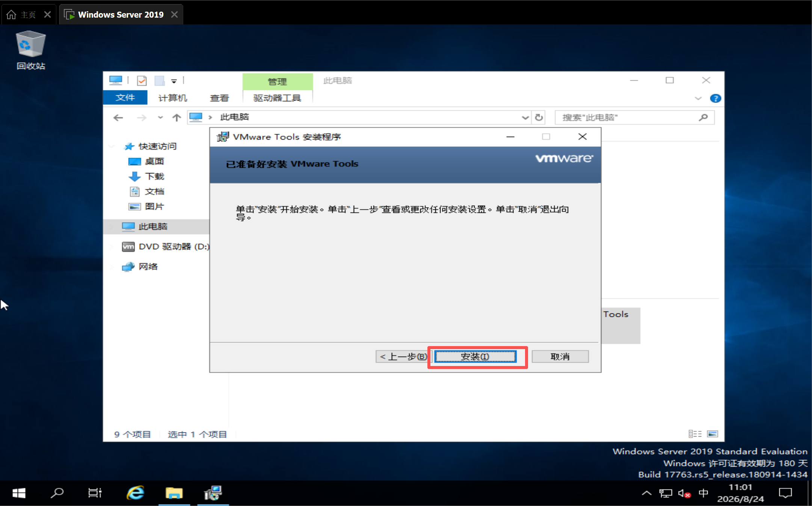The image size is (812, 506).
Task: Launch Internet Explorer from the taskbar
Action: 135,493
